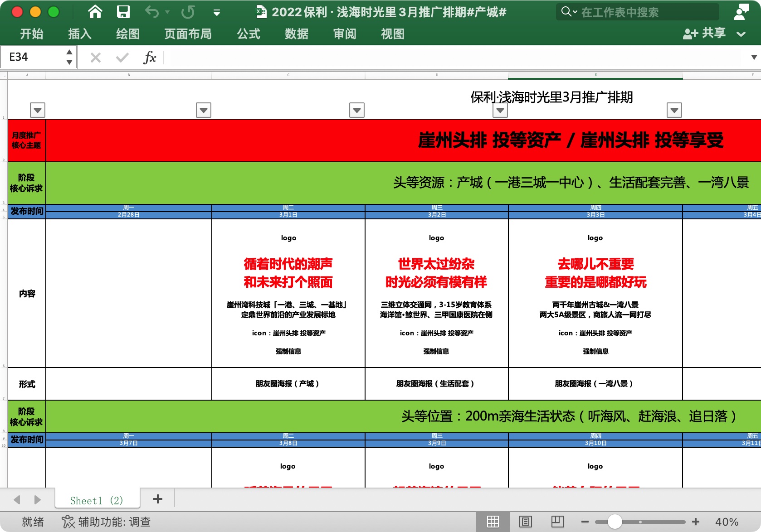This screenshot has height=532, width=761.
Task: Open the 页面布局 ribbon tab
Action: [188, 34]
